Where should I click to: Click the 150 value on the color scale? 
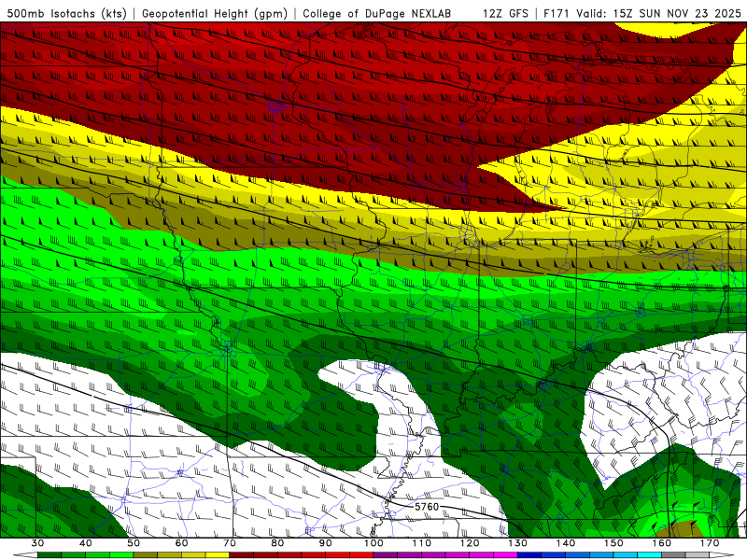613,543
